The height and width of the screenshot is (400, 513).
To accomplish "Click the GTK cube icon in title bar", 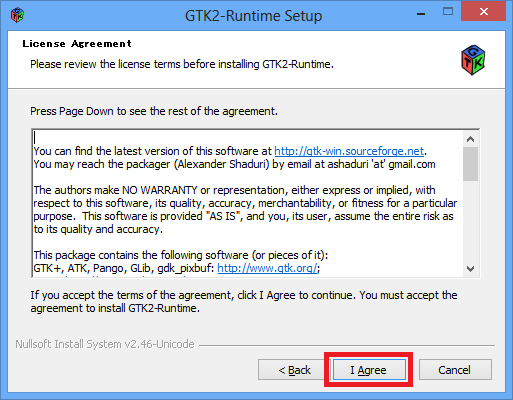I will 17,15.
